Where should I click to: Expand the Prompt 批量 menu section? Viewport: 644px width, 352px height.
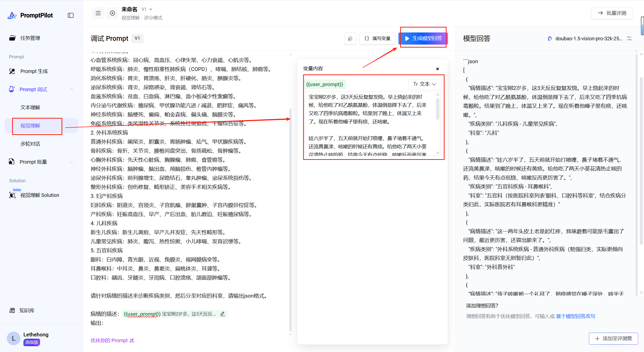click(71, 162)
